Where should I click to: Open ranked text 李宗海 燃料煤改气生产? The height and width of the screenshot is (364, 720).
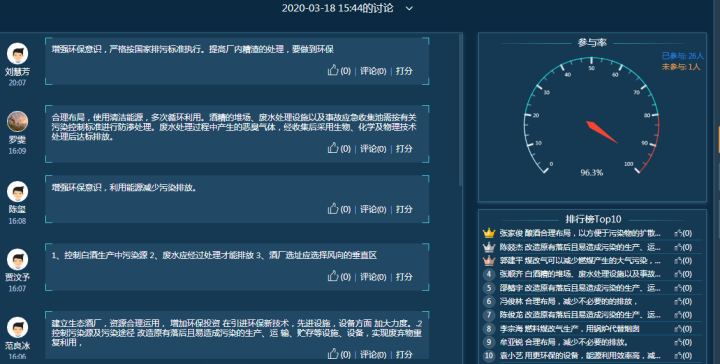(x=569, y=329)
